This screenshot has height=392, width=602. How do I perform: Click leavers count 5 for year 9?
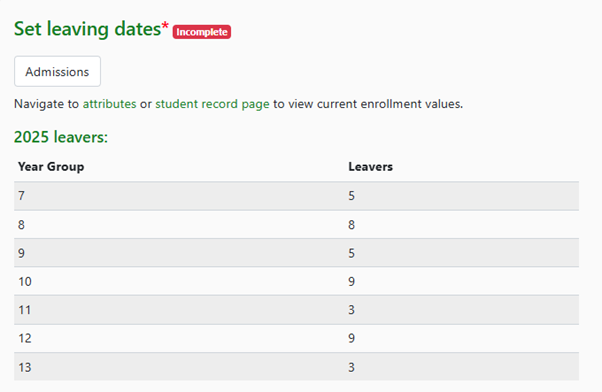(x=462, y=253)
